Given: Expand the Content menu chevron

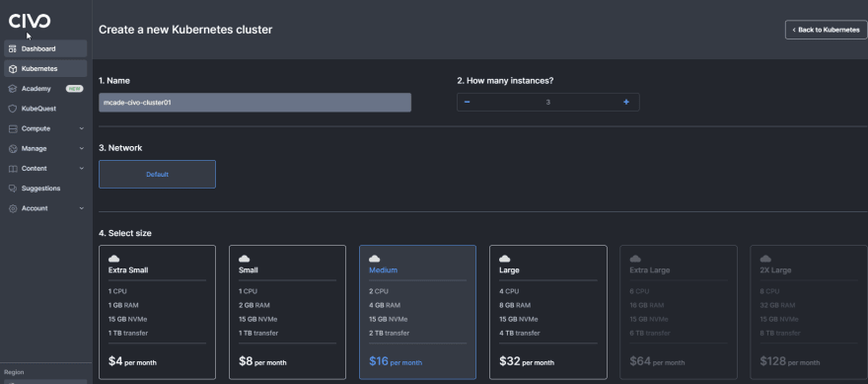Looking at the screenshot, I should click(81, 169).
